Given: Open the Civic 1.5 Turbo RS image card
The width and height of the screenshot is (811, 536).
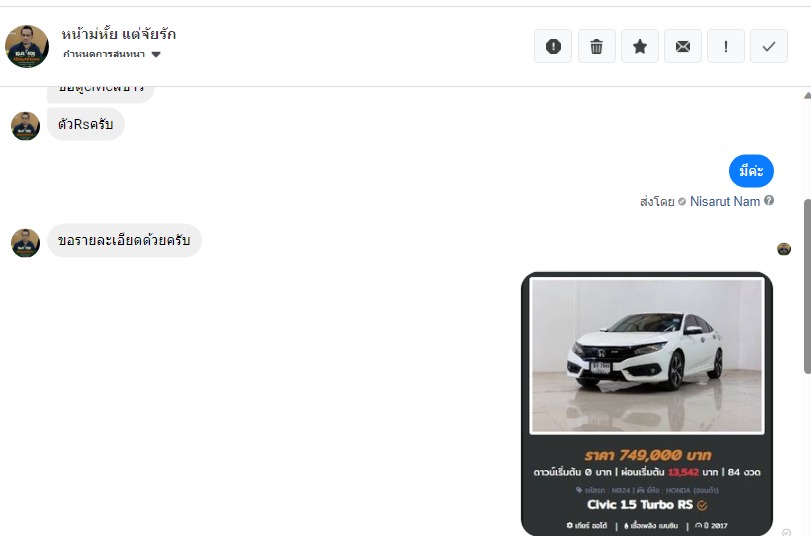Looking at the screenshot, I should 647,404.
